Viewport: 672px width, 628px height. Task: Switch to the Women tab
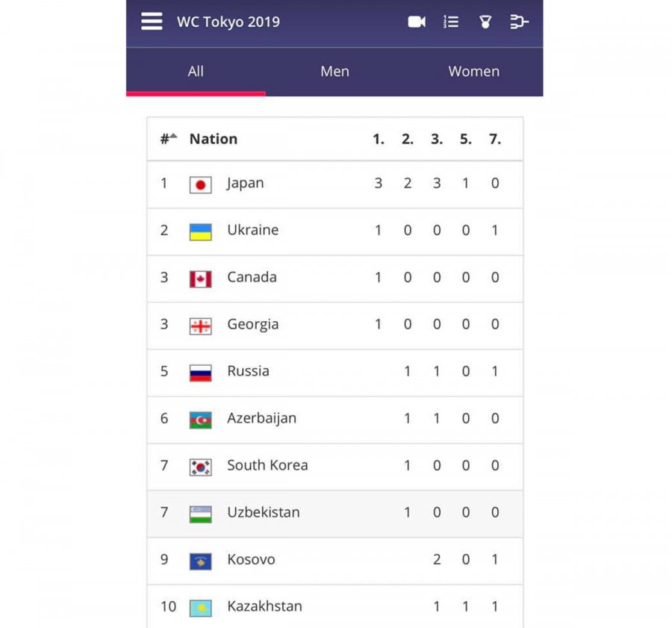[473, 71]
